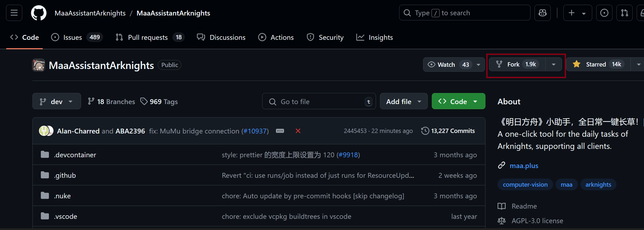Click Alan-Charred author name
This screenshot has height=230, width=644.
pyautogui.click(x=78, y=131)
